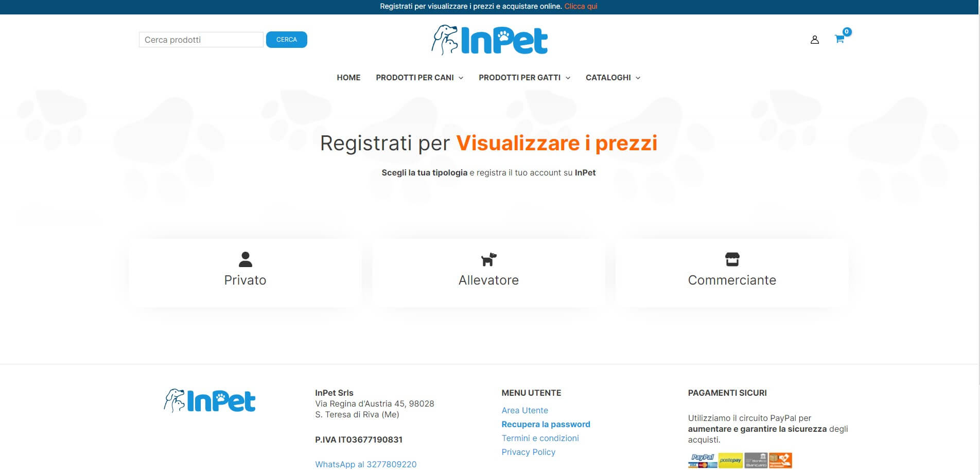980x475 pixels.
Task: Click the 'Commerciante' card label
Action: [x=732, y=280]
